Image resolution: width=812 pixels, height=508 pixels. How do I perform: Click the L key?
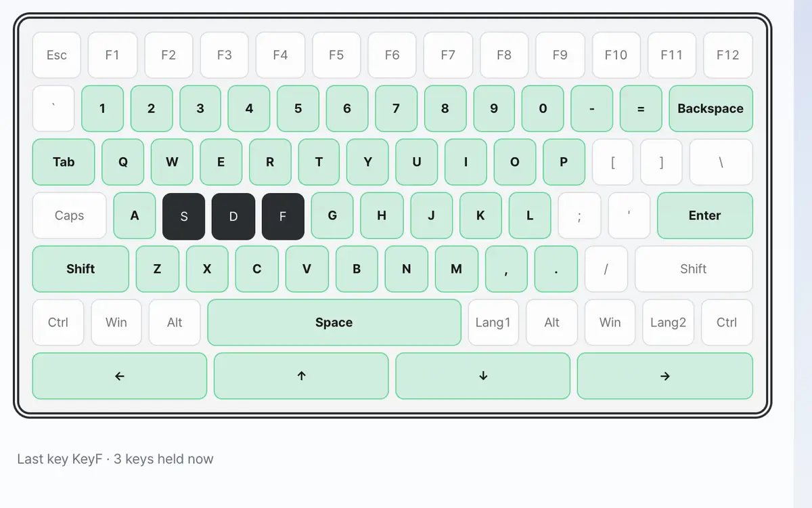pos(530,215)
